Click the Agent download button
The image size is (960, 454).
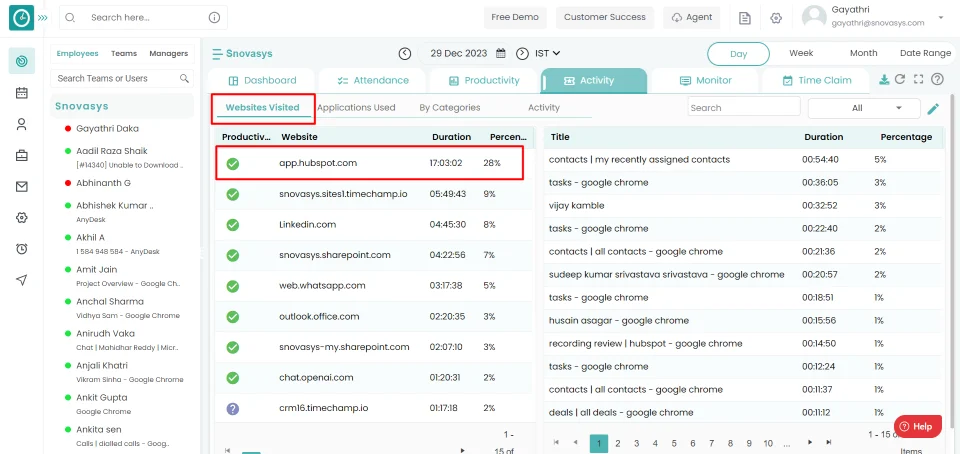[692, 17]
